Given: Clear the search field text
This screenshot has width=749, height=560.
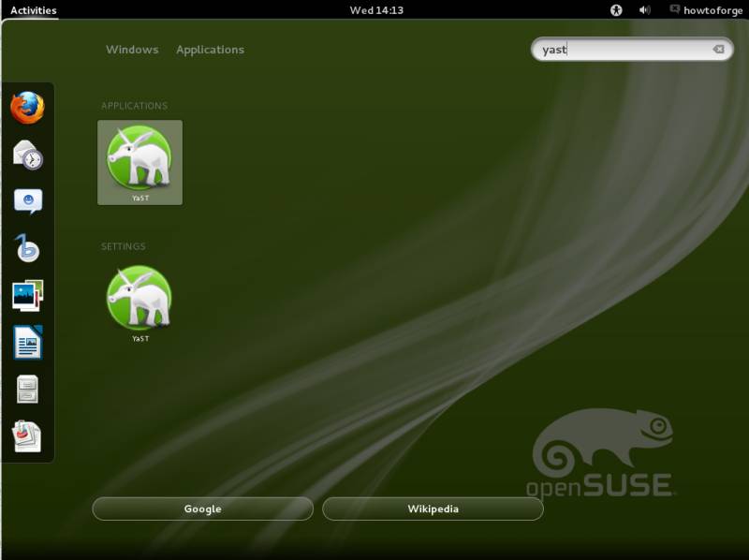Looking at the screenshot, I should point(718,50).
